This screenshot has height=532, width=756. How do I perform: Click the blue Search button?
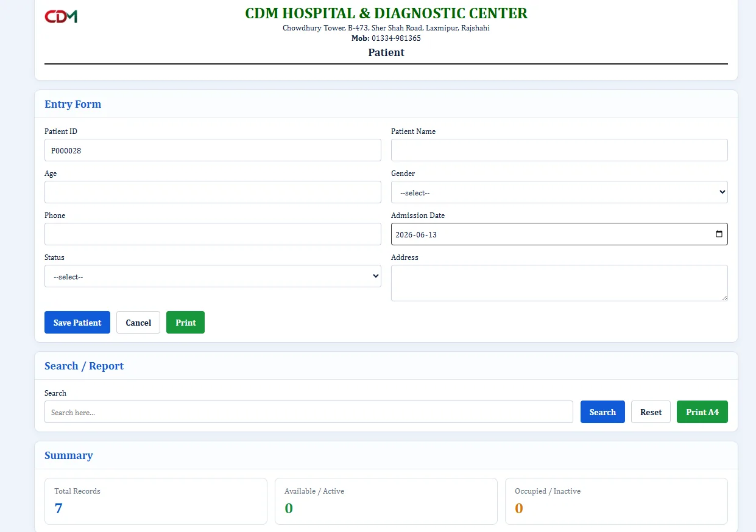tap(602, 412)
